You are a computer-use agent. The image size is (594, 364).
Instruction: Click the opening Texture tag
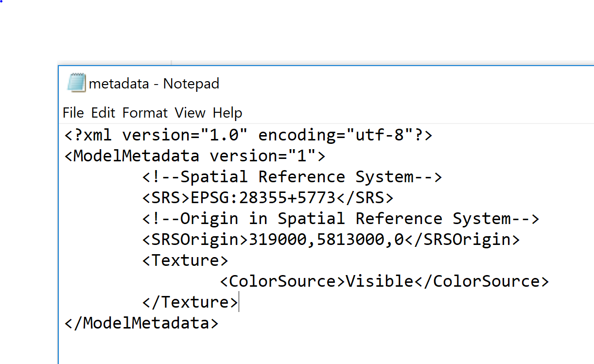tap(185, 260)
